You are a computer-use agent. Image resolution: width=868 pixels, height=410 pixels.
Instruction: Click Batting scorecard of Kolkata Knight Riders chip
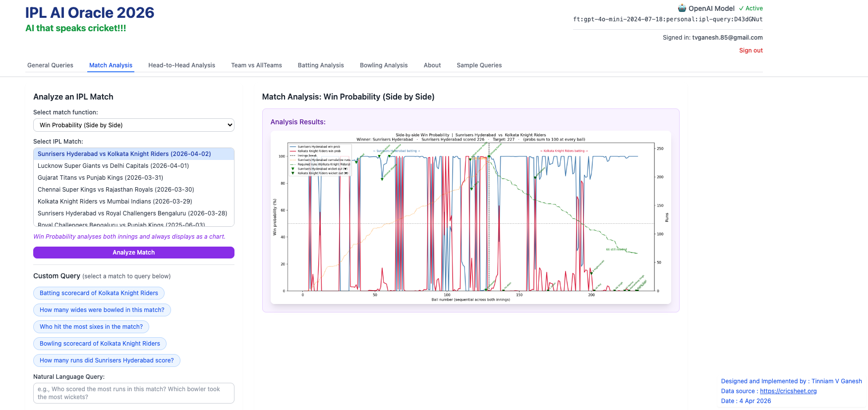pos(99,293)
